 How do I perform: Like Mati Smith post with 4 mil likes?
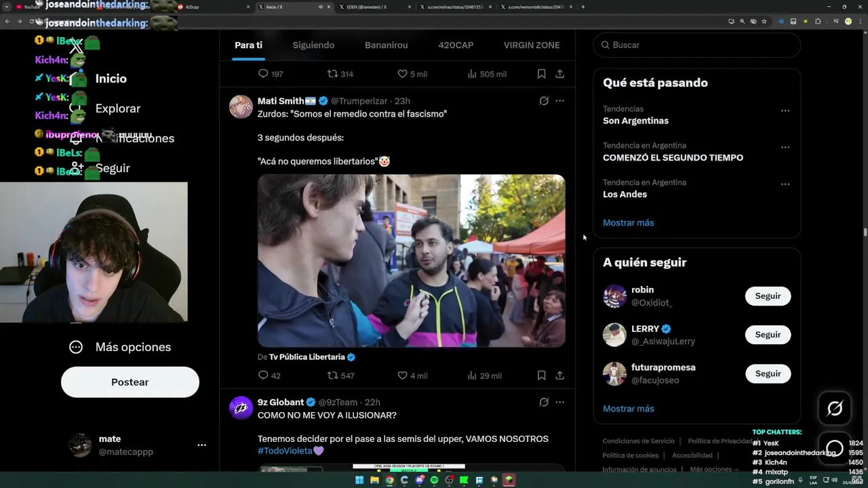(412, 375)
